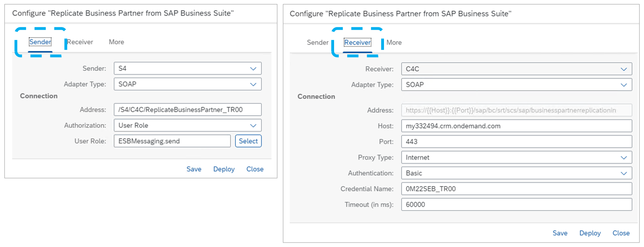Open the Sender tab in left dialog
The height and width of the screenshot is (247, 644).
pyautogui.click(x=40, y=42)
